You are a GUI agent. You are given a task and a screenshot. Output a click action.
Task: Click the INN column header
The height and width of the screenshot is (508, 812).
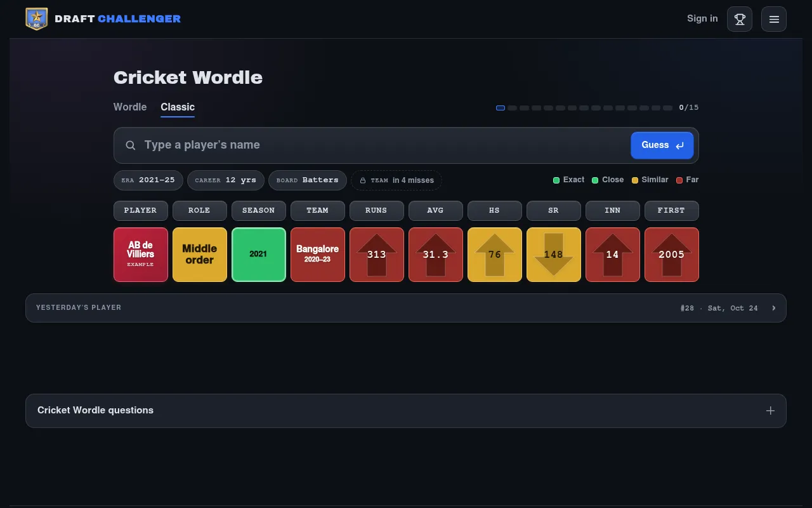pos(613,211)
